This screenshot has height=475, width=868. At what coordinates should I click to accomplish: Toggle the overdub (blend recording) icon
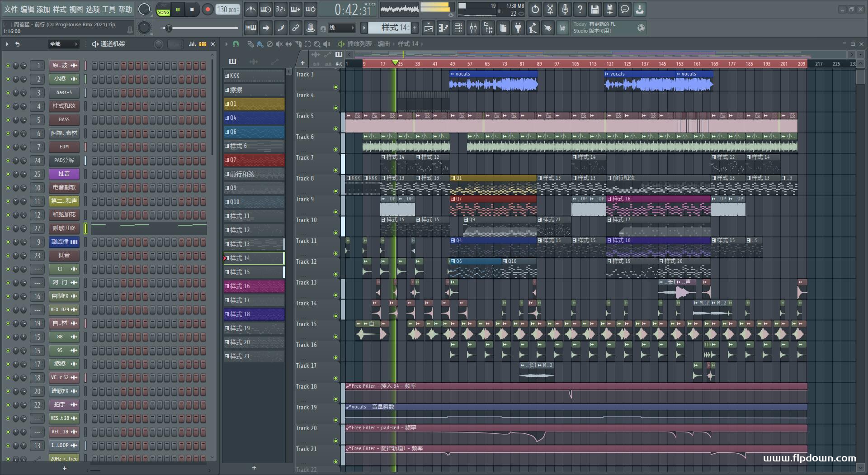(295, 9)
